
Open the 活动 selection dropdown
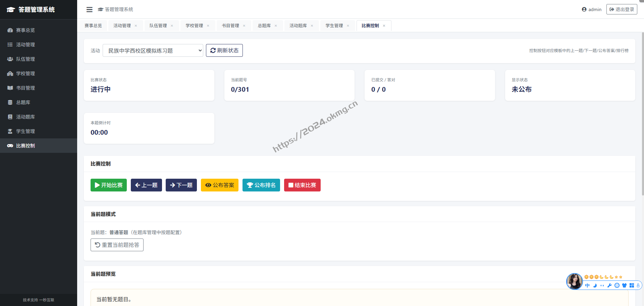tap(153, 50)
